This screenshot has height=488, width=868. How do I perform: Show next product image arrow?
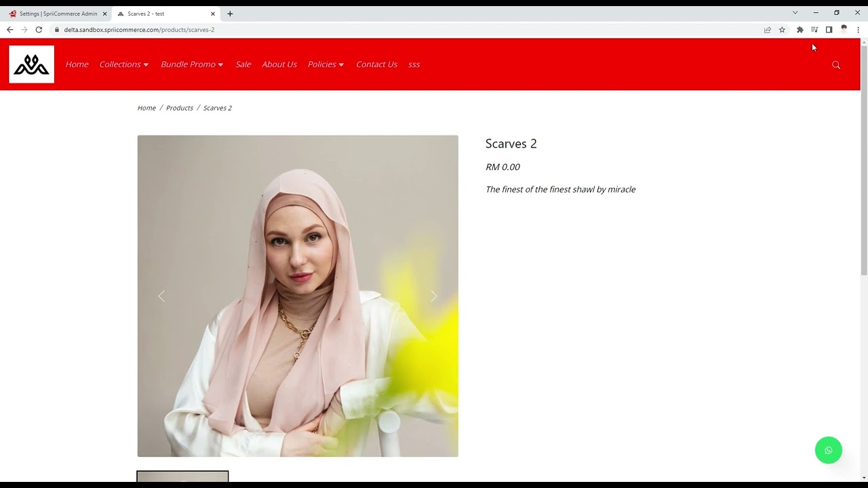click(x=434, y=296)
